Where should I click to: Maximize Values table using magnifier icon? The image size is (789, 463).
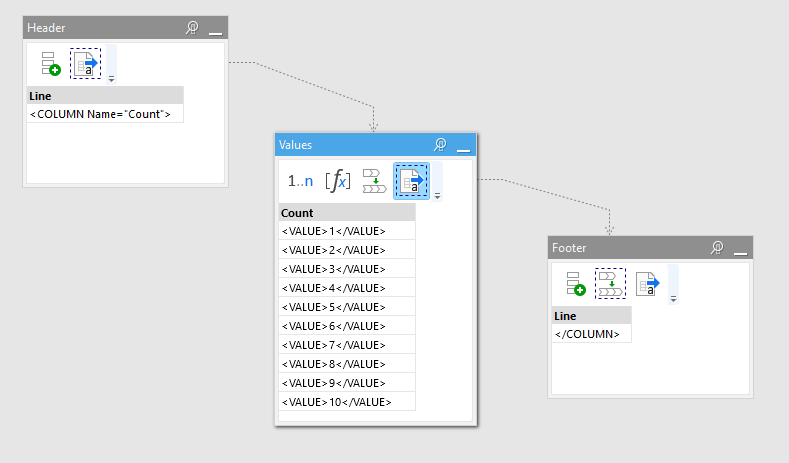(x=439, y=145)
